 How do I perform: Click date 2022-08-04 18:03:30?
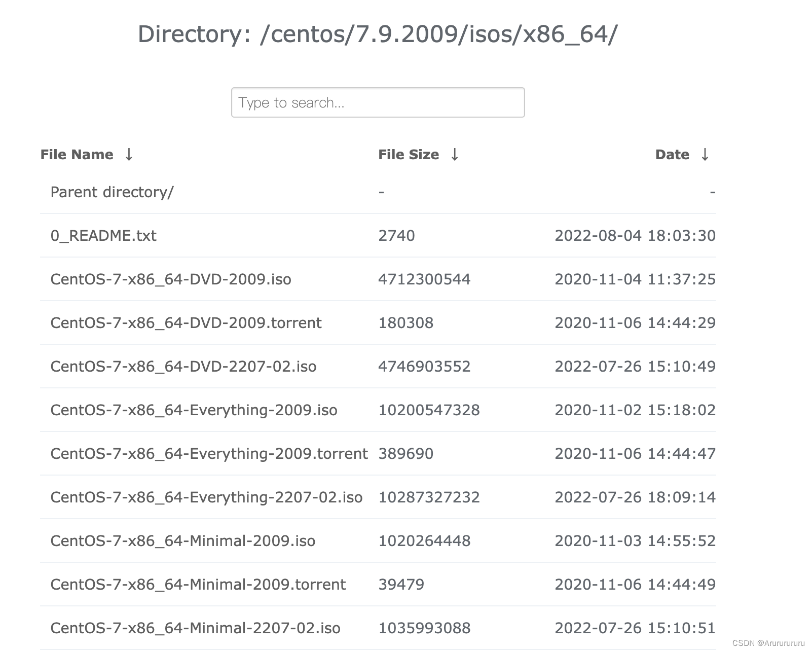(635, 236)
